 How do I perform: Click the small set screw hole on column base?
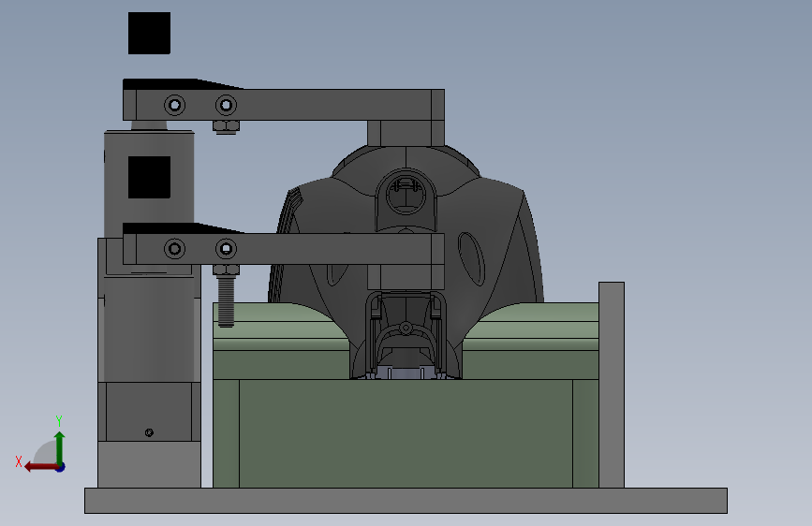149,432
